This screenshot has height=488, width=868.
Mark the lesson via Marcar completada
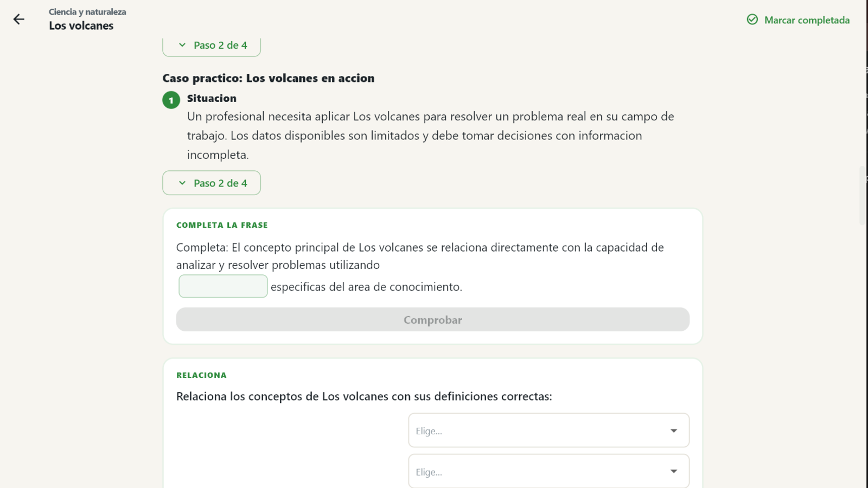click(798, 20)
